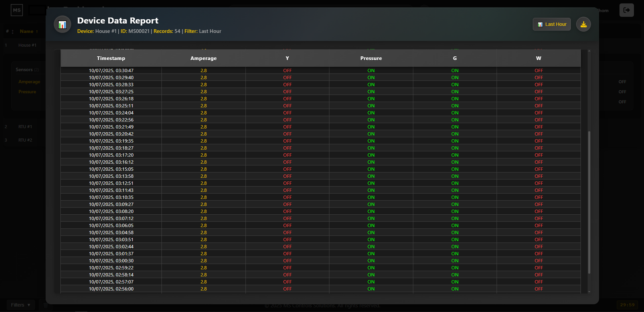Open the Last Hour filter button

[x=551, y=24]
